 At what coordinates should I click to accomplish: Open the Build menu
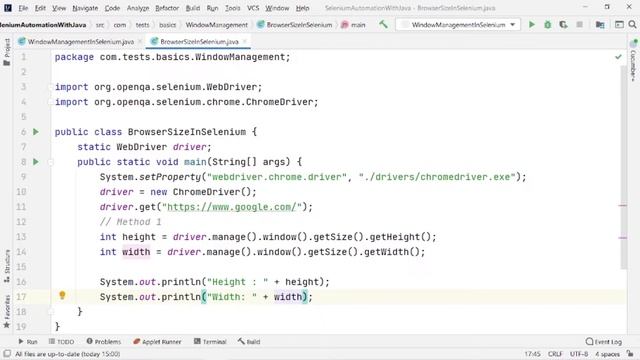193,8
